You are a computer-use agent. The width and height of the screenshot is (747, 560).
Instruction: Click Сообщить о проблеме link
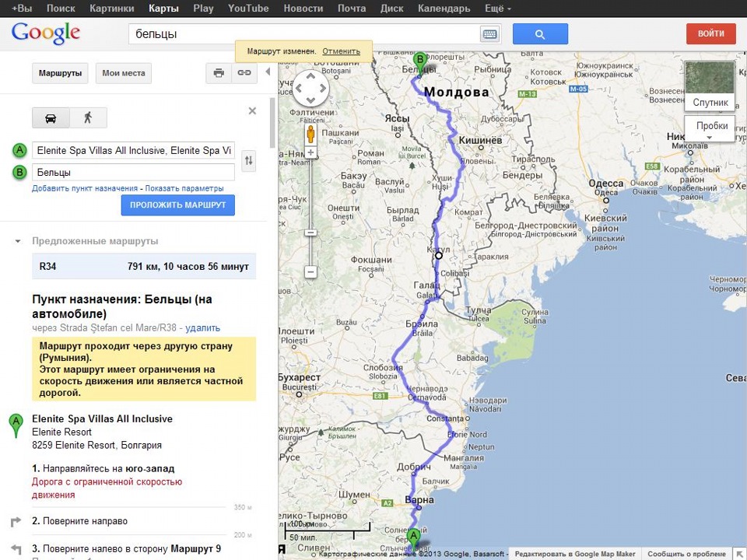(686, 554)
